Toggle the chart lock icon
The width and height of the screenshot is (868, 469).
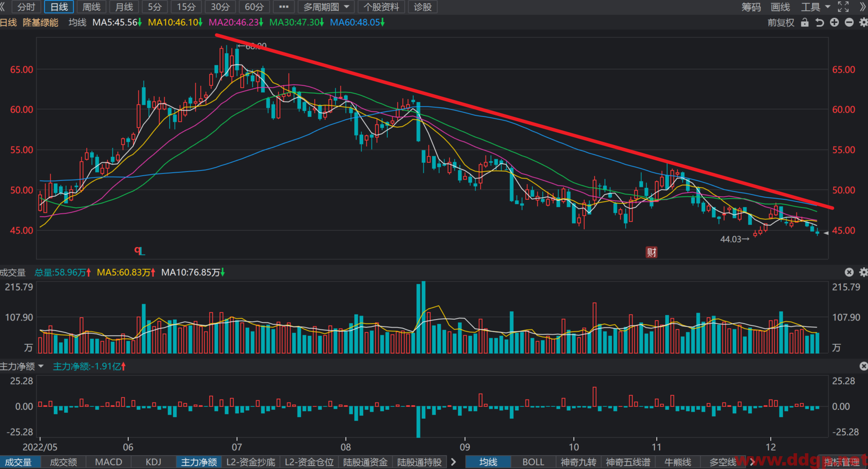pyautogui.click(x=804, y=22)
